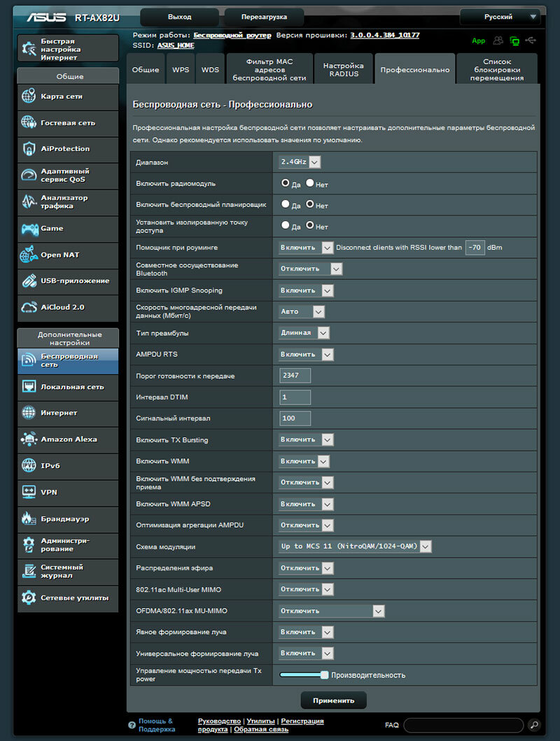Viewport: 560px width, 741px height.
Task: Open the Тип преамбулы dropdown
Action: click(x=304, y=332)
